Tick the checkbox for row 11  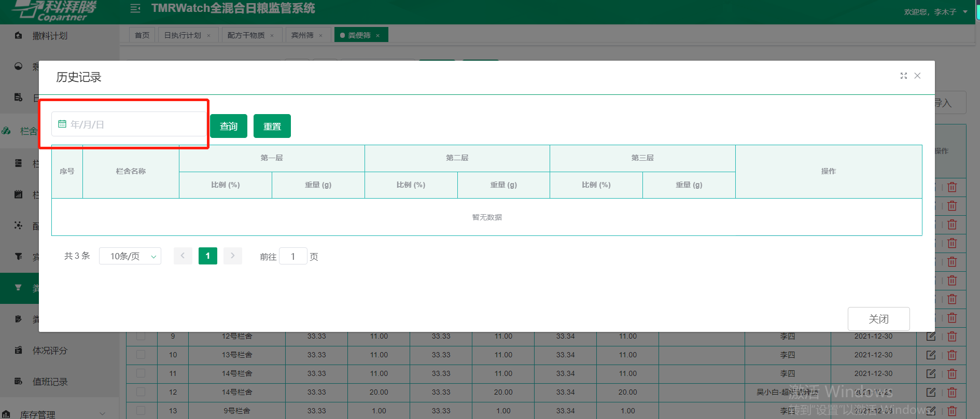(141, 373)
